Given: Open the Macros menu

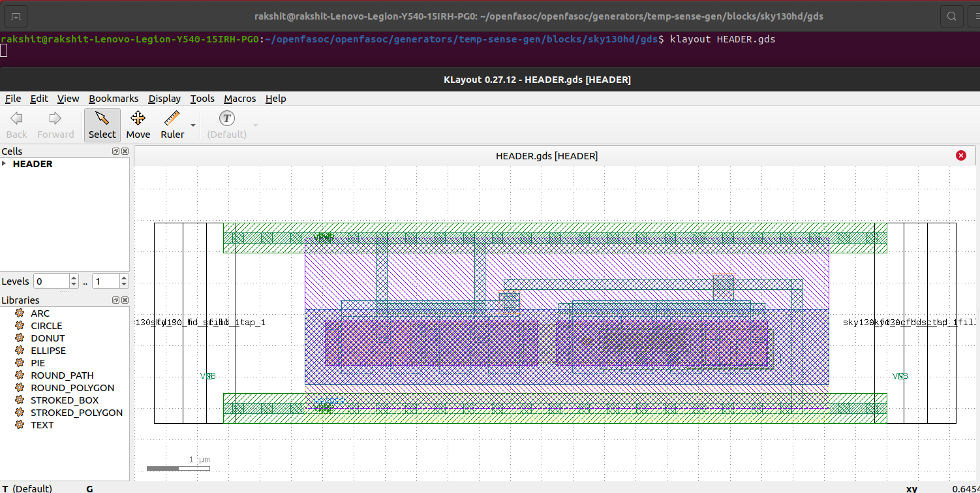Looking at the screenshot, I should (x=239, y=99).
